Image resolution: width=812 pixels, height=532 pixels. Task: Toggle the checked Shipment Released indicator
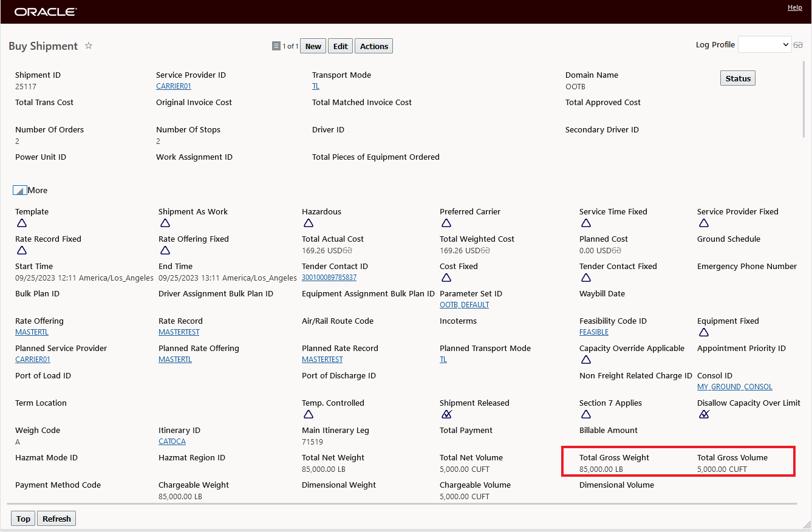click(446, 414)
